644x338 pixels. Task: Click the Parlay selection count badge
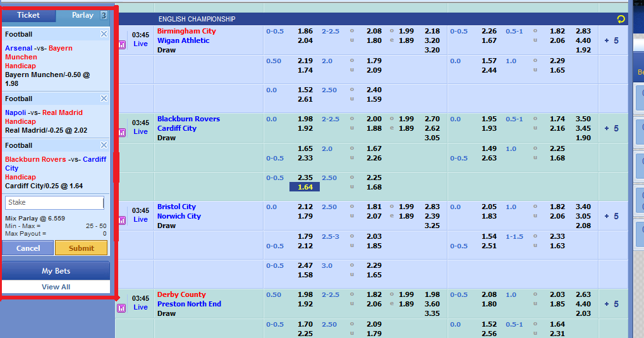point(104,16)
